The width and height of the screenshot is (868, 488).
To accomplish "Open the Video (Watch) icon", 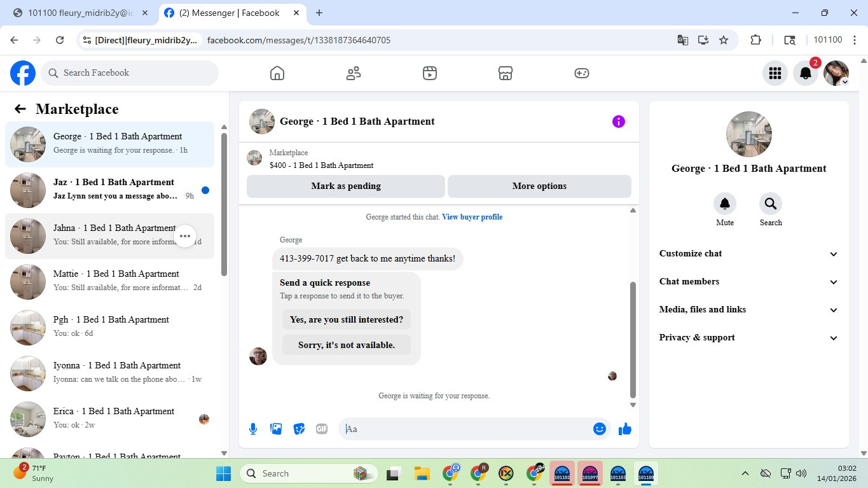I will 430,73.
